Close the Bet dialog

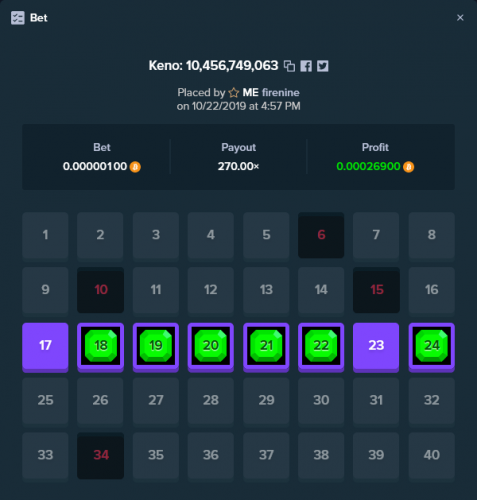click(460, 18)
